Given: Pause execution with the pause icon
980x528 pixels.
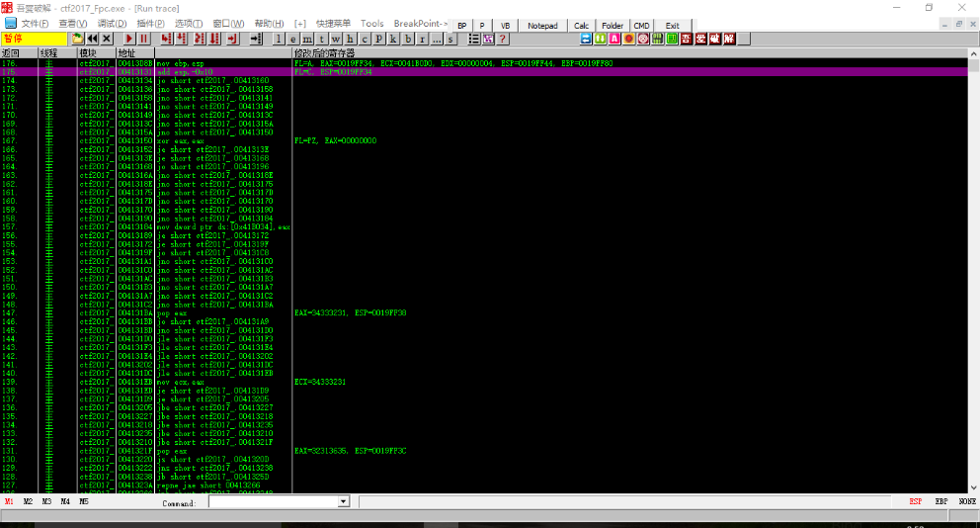Looking at the screenshot, I should (x=143, y=39).
